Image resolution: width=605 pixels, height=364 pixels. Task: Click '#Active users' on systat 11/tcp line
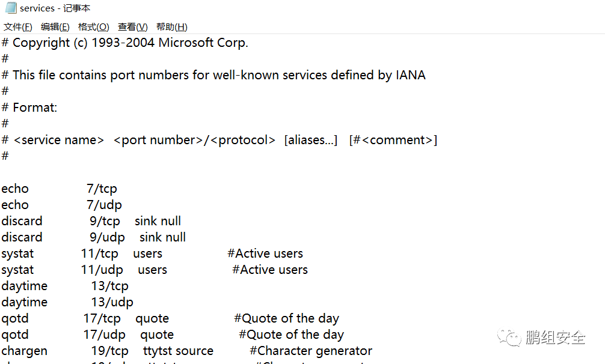(265, 253)
